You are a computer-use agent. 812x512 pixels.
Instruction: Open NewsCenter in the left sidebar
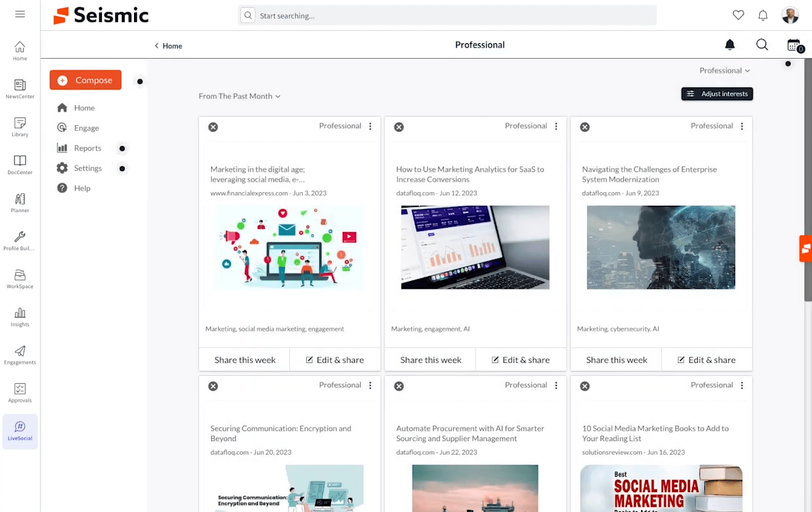click(x=20, y=88)
